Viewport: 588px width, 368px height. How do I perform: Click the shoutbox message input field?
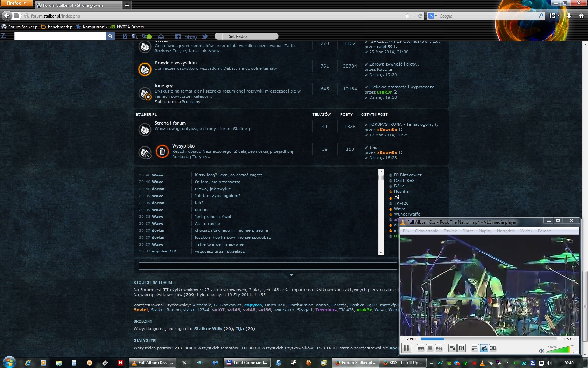268,266
